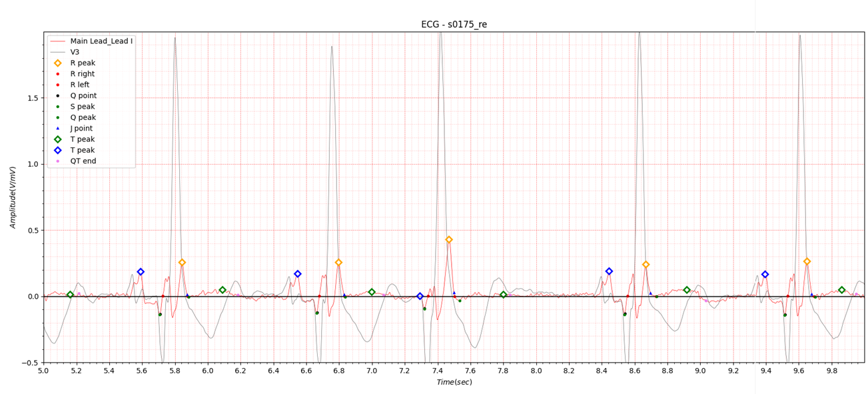The image size is (868, 394).
Task: Click the x-axis tick label 8.6
Action: pos(635,371)
